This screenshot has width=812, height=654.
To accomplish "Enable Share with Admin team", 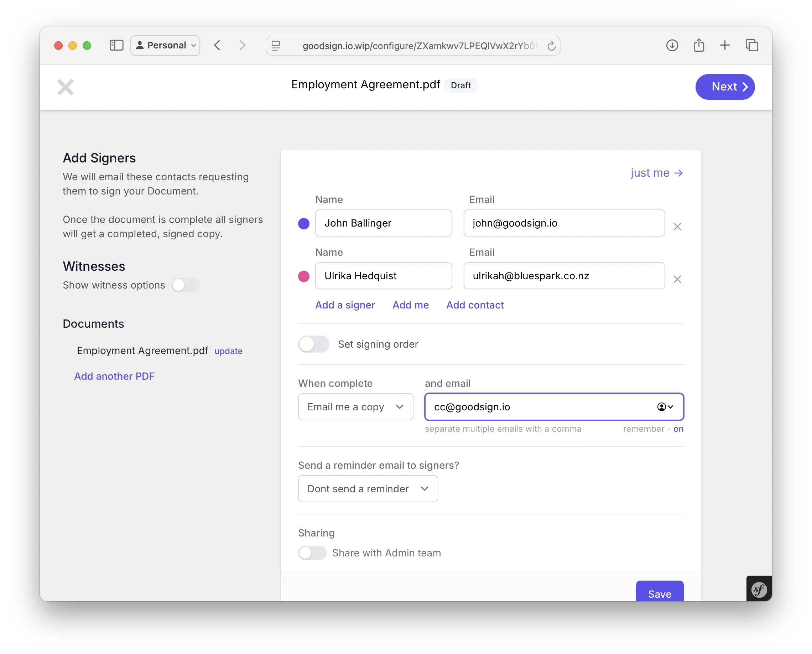I will (312, 553).
